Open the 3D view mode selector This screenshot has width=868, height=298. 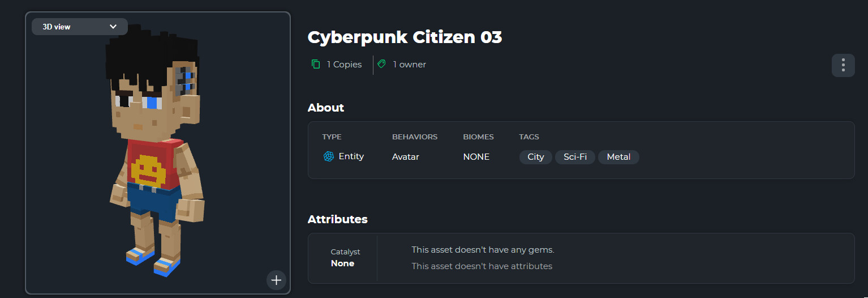tap(79, 27)
